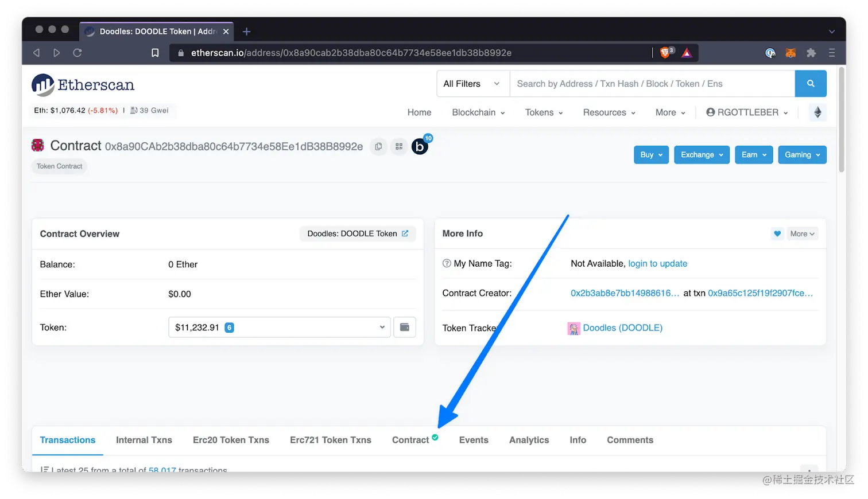
Task: Open Doodles (DOODLE) token tracker link
Action: (x=622, y=328)
